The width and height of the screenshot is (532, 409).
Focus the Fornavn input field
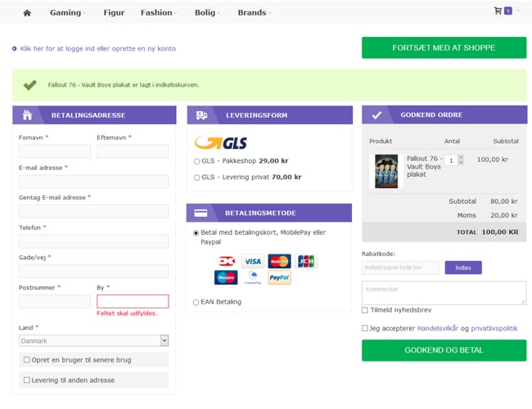tap(55, 151)
